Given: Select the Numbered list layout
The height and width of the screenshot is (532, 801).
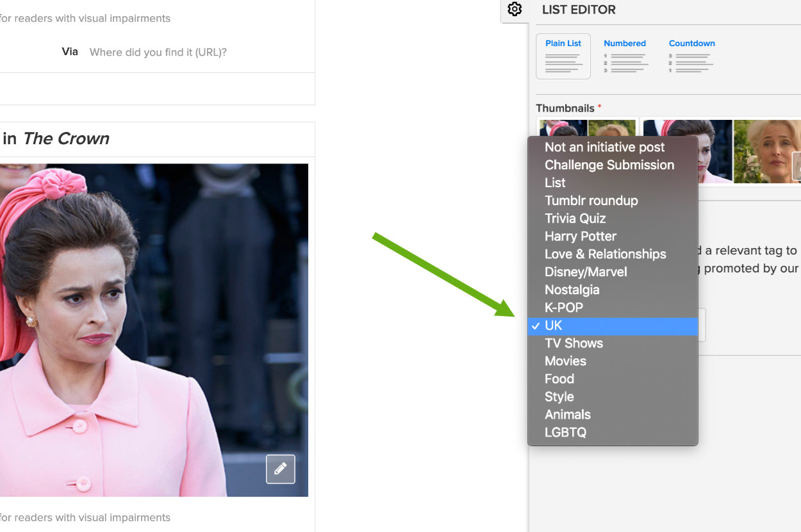Looking at the screenshot, I should point(625,56).
